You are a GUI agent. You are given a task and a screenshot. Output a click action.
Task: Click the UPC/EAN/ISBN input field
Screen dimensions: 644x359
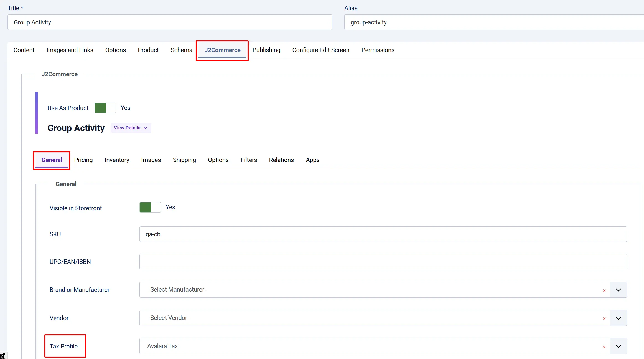(x=383, y=262)
